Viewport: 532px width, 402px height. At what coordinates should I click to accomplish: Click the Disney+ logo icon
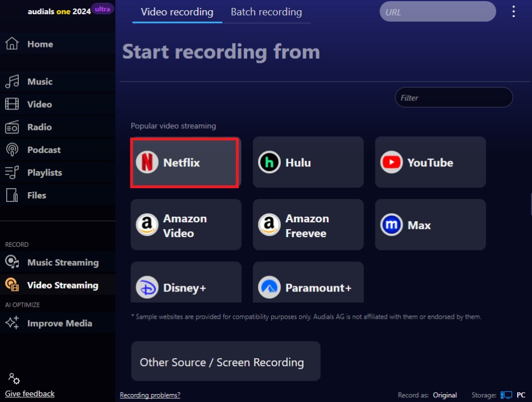tap(147, 287)
